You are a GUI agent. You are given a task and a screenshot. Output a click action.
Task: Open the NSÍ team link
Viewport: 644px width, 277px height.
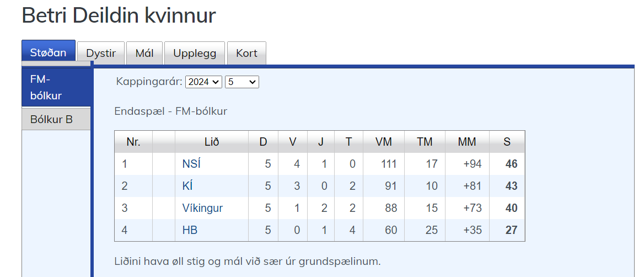coord(190,164)
